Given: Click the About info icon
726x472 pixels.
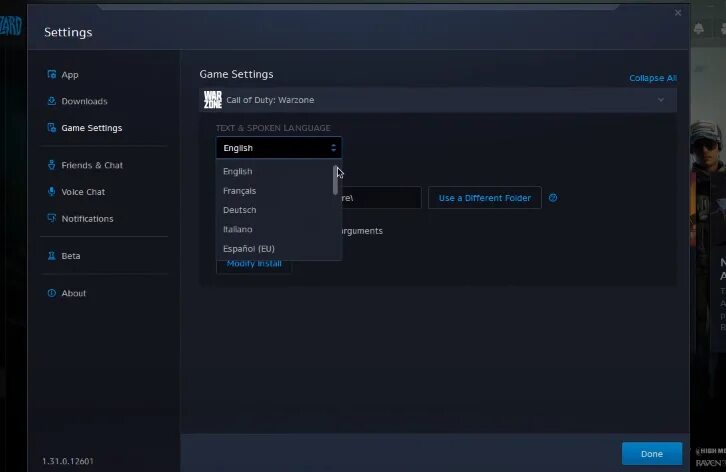Looking at the screenshot, I should coord(51,293).
